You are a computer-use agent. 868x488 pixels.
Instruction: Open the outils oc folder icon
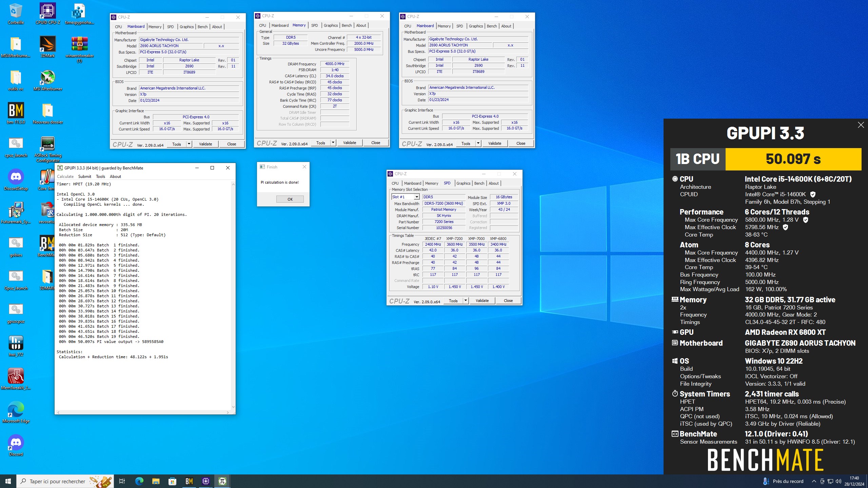click(16, 80)
